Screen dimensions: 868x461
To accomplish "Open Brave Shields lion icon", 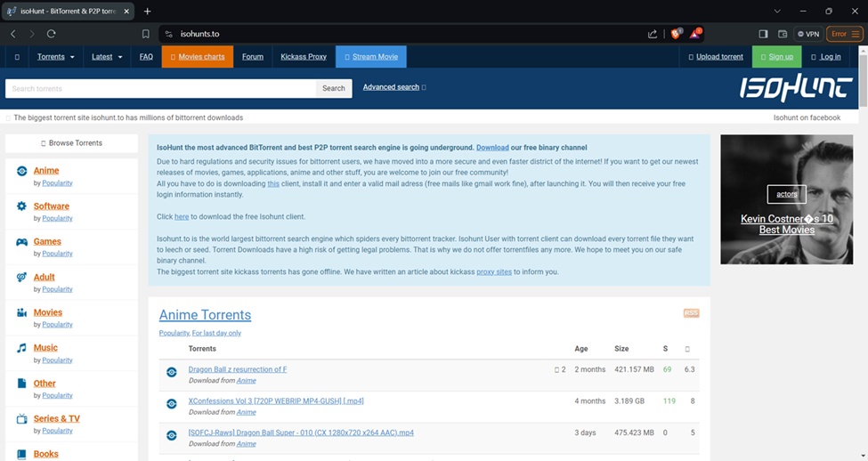I will pyautogui.click(x=676, y=34).
